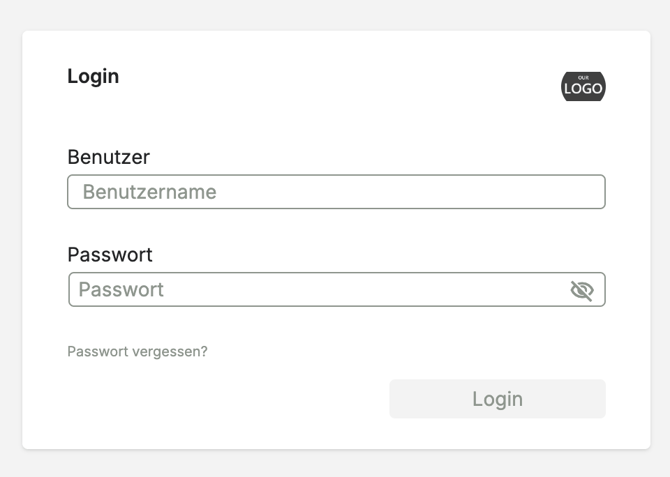Click the "Passwort" label above the field
The image size is (670, 477).
pos(110,255)
